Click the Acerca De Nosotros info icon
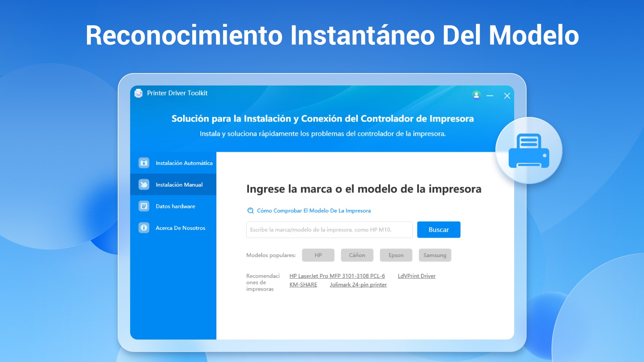Image resolution: width=644 pixels, height=362 pixels. [x=144, y=228]
